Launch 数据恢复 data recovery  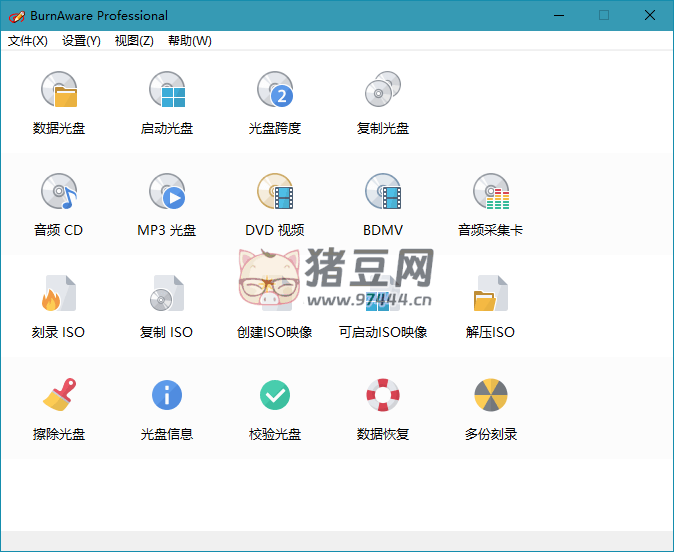tap(383, 397)
